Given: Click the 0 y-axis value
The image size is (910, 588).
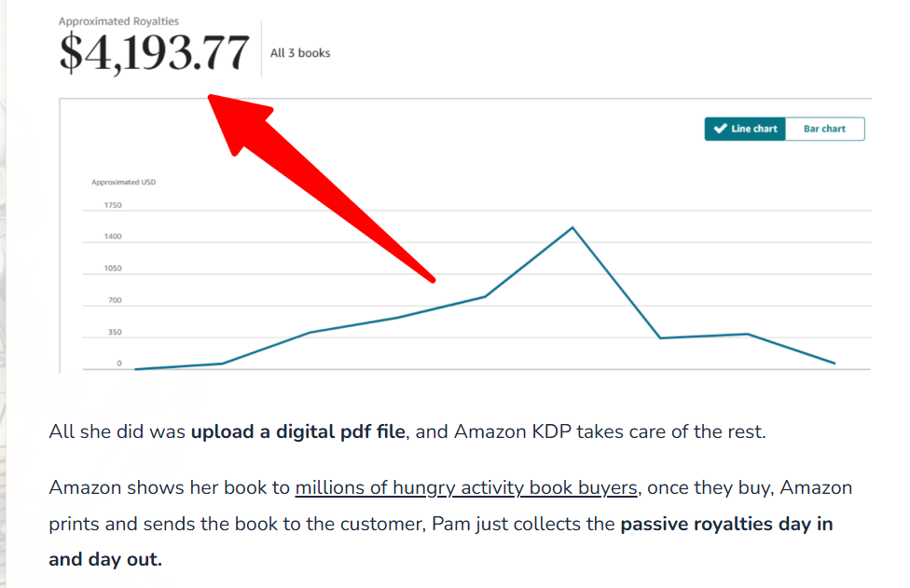Looking at the screenshot, I should (x=118, y=363).
